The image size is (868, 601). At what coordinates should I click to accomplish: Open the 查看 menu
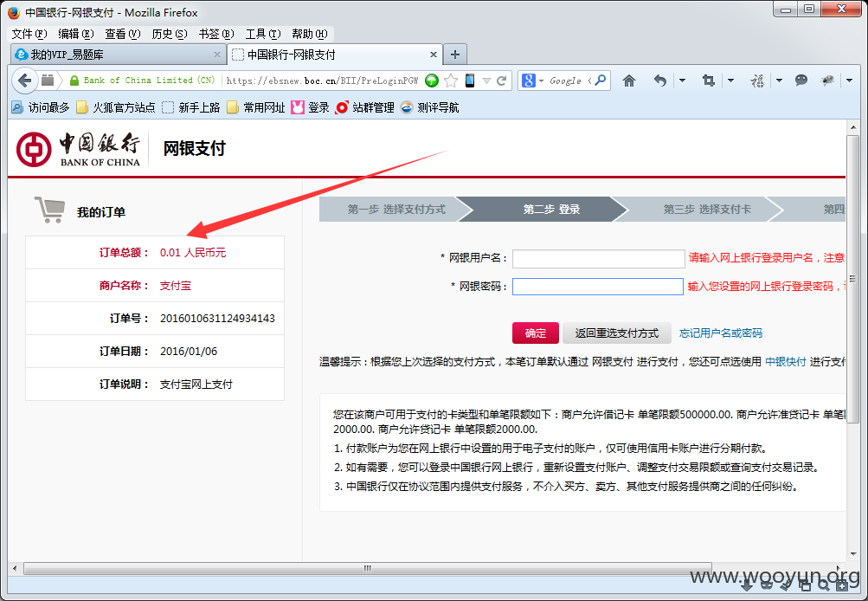[x=123, y=34]
